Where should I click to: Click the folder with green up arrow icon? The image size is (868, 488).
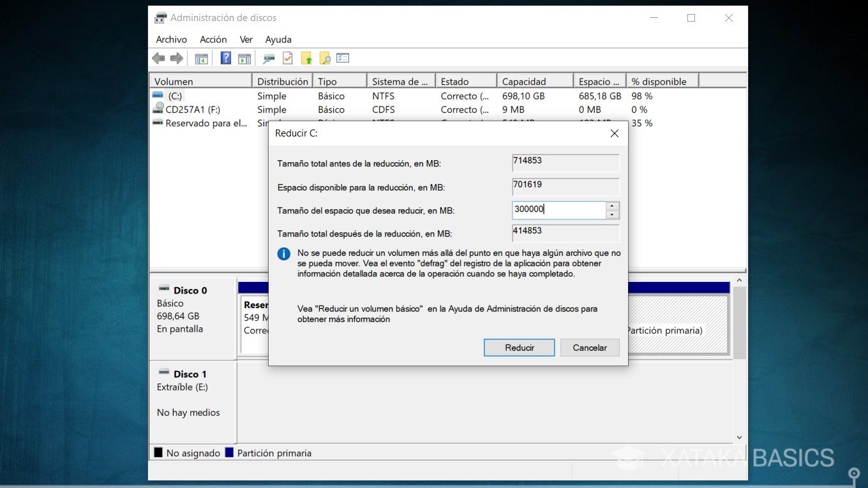point(306,58)
